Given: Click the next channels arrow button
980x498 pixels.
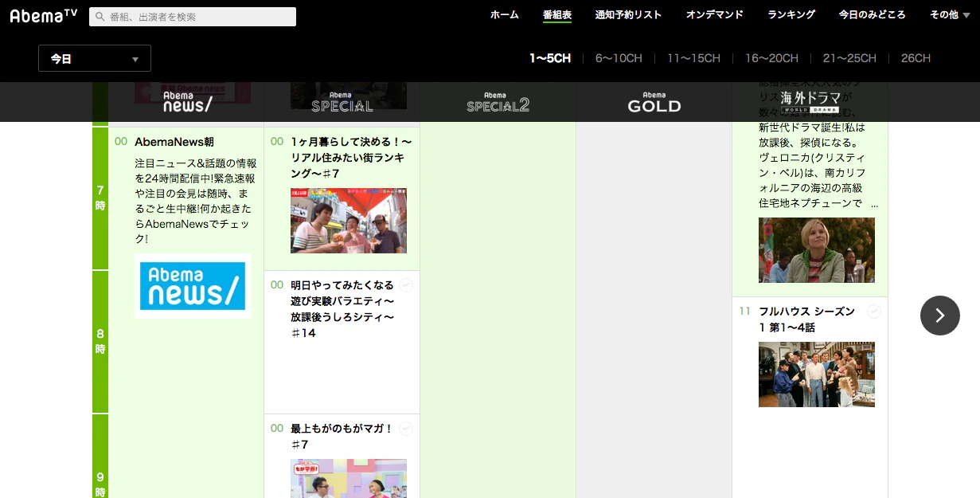Looking at the screenshot, I should pyautogui.click(x=940, y=316).
